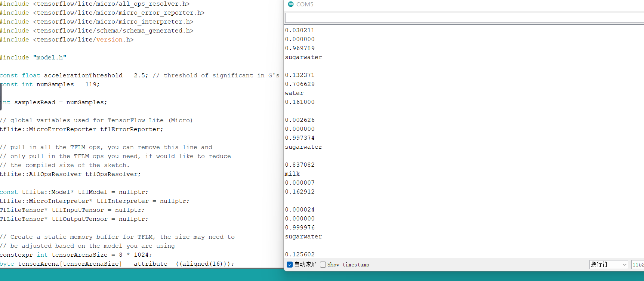Screen dimensions: 644x281
Task: Click the 'Create a static memory buffer' comment
Action: pyautogui.click(x=117, y=237)
